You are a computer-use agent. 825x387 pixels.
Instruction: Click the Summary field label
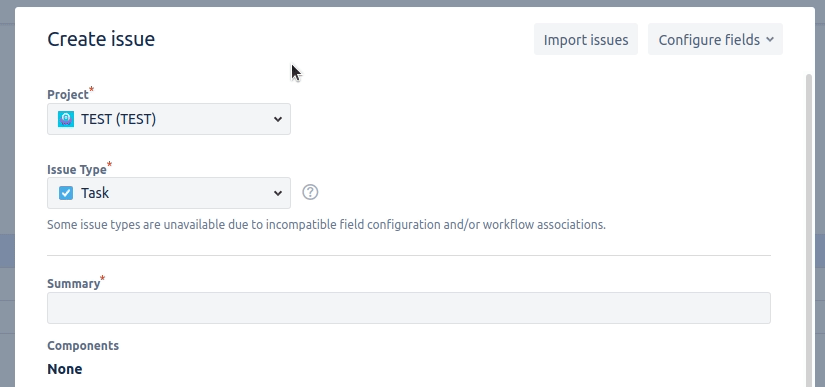pos(74,283)
